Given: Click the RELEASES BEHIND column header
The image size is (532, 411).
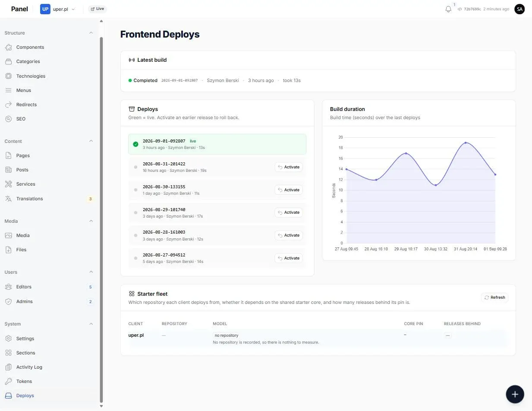Looking at the screenshot, I should 462,324.
